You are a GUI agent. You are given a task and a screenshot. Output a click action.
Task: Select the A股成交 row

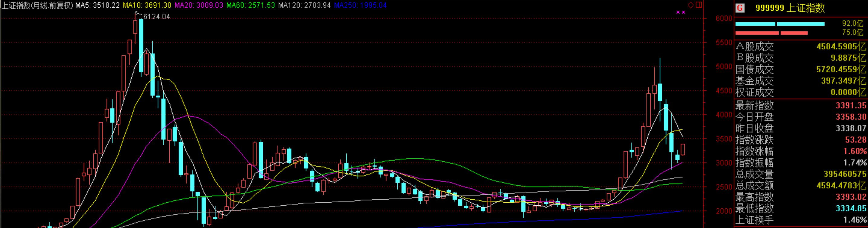click(800, 47)
